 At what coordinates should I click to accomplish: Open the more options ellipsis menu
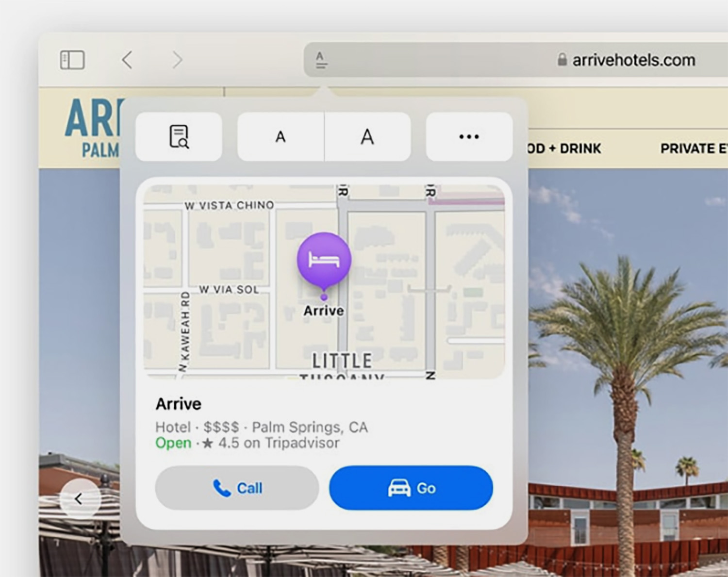pyautogui.click(x=469, y=137)
